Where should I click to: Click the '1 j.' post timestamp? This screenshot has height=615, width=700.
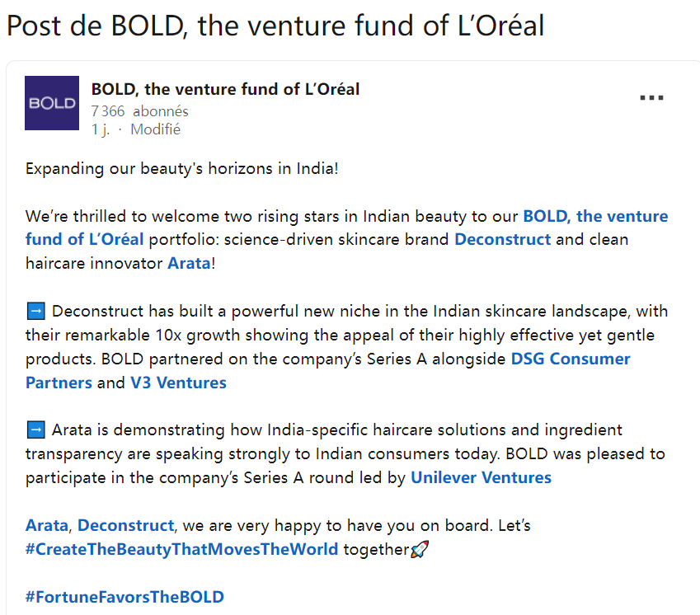(101, 129)
